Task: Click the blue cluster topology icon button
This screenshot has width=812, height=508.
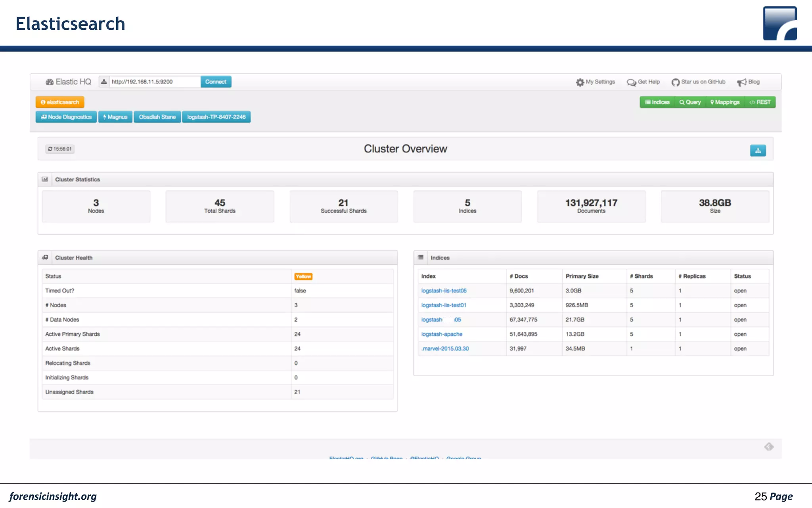Action: point(758,150)
